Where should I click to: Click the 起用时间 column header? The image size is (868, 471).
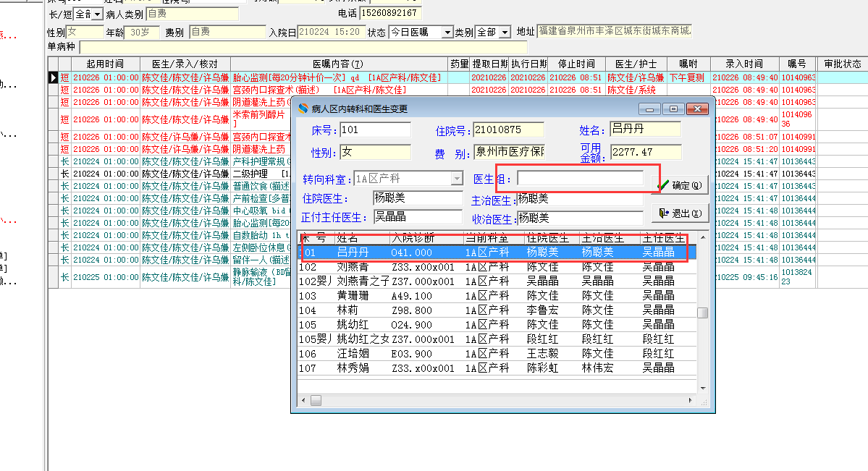point(105,64)
